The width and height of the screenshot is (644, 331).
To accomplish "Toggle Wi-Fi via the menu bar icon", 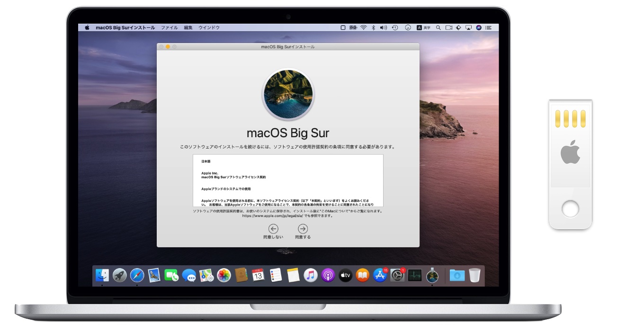I will coord(363,27).
